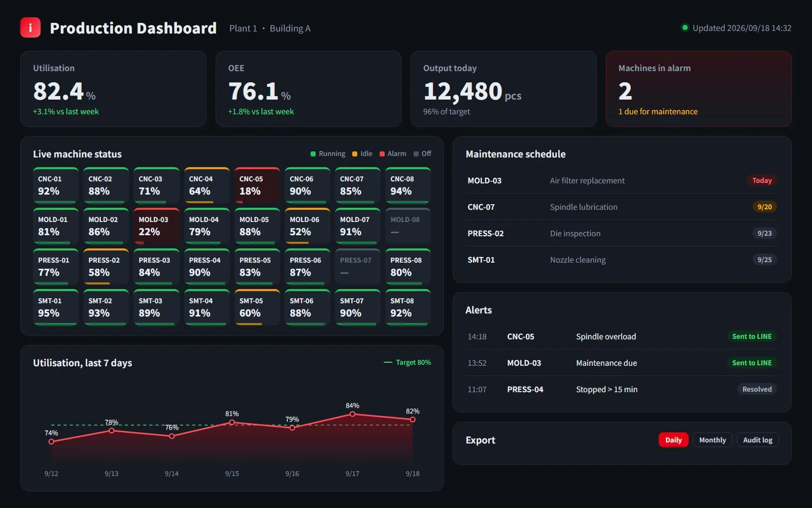The image size is (812, 508).
Task: Click Sent to LINE badge for CNC-05
Action: tap(752, 336)
